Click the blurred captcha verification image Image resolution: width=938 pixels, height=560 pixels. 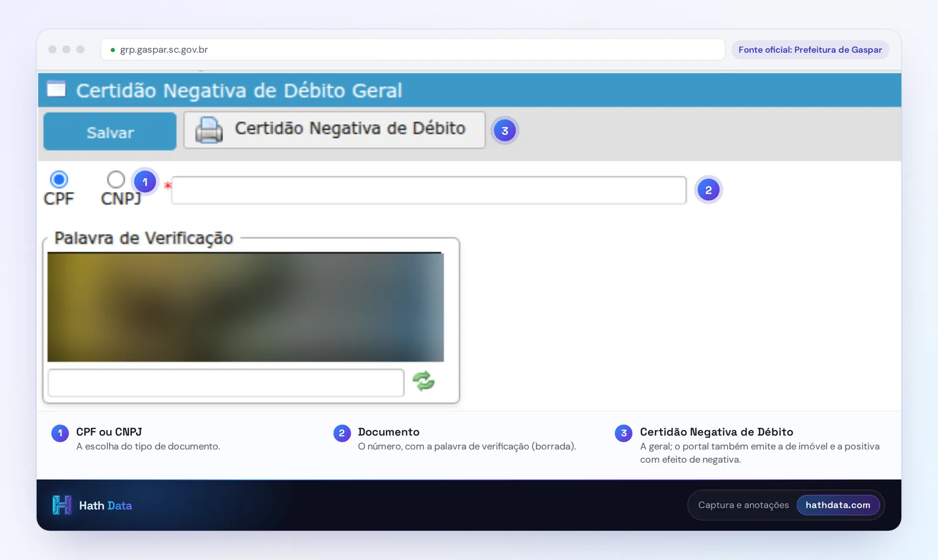pyautogui.click(x=245, y=307)
